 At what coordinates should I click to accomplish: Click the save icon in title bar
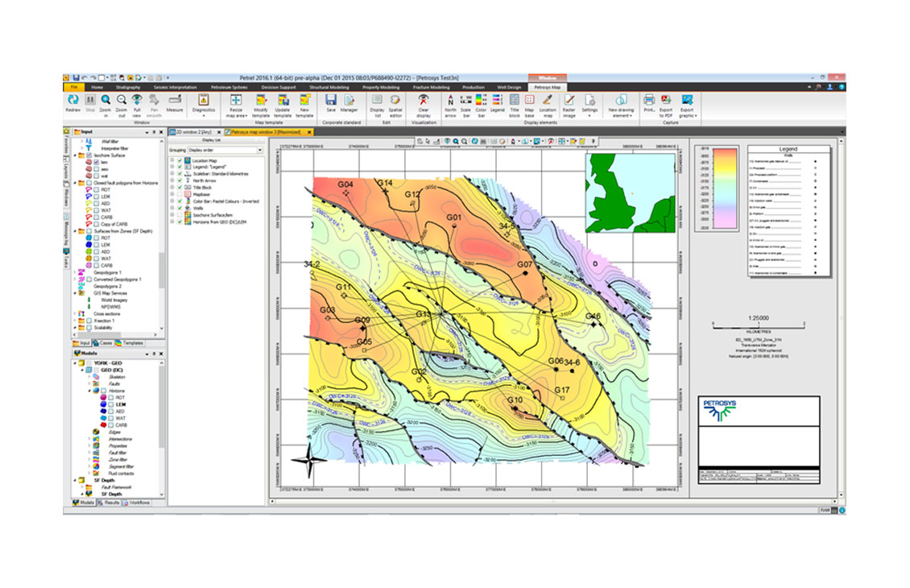pos(76,78)
